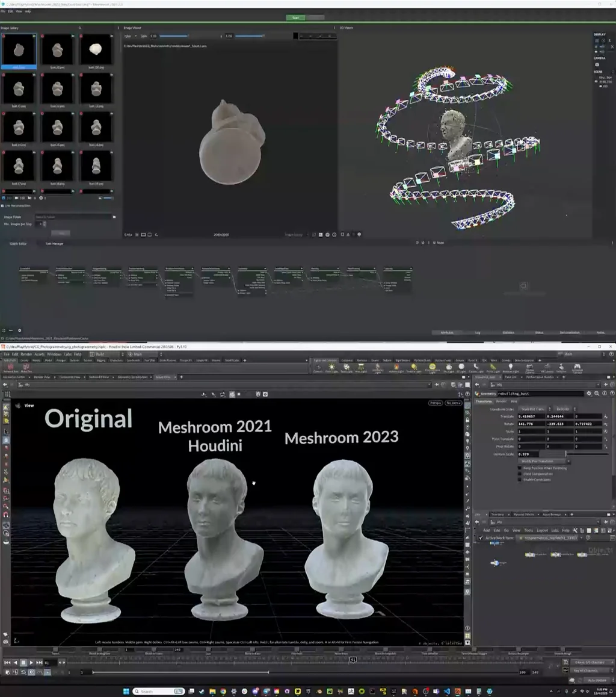The image size is (616, 697).
Task: Click the green Start button in Meshroom
Action: (x=295, y=17)
